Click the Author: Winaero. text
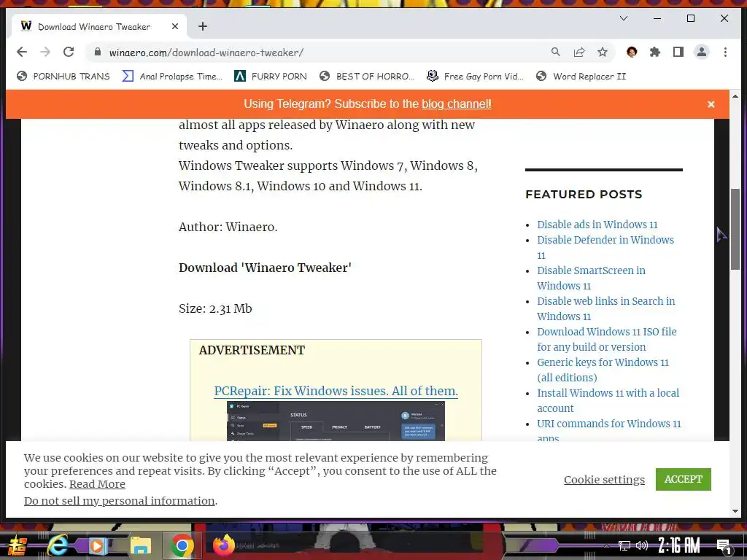 (228, 227)
